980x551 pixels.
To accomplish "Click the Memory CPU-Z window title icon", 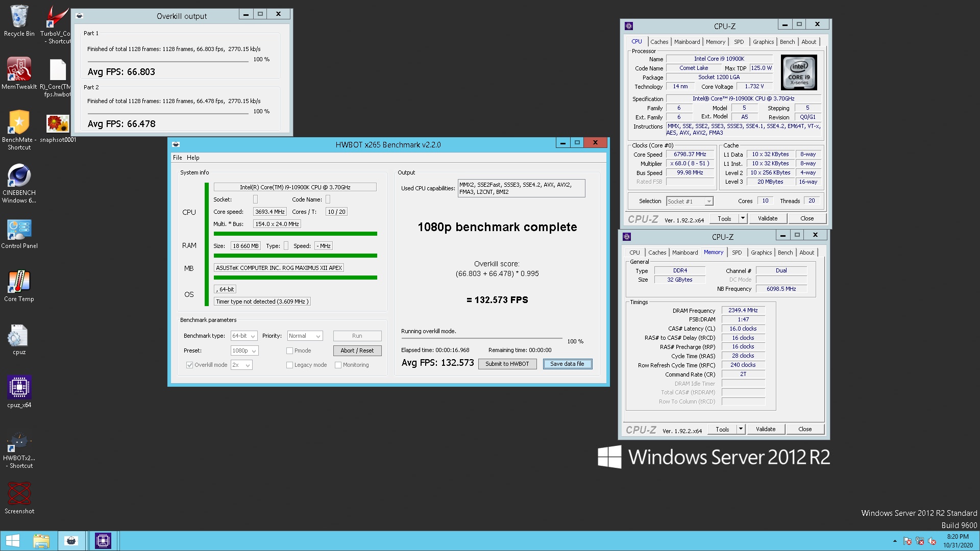I will coord(627,237).
